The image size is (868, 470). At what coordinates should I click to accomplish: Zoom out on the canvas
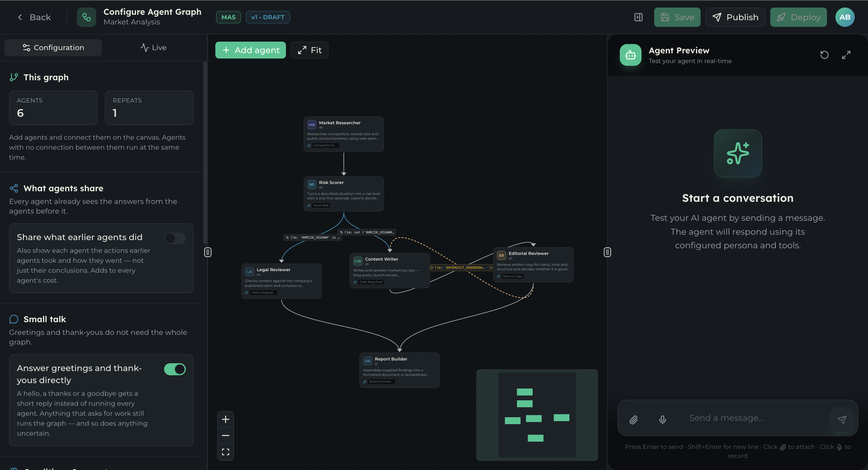tap(225, 436)
